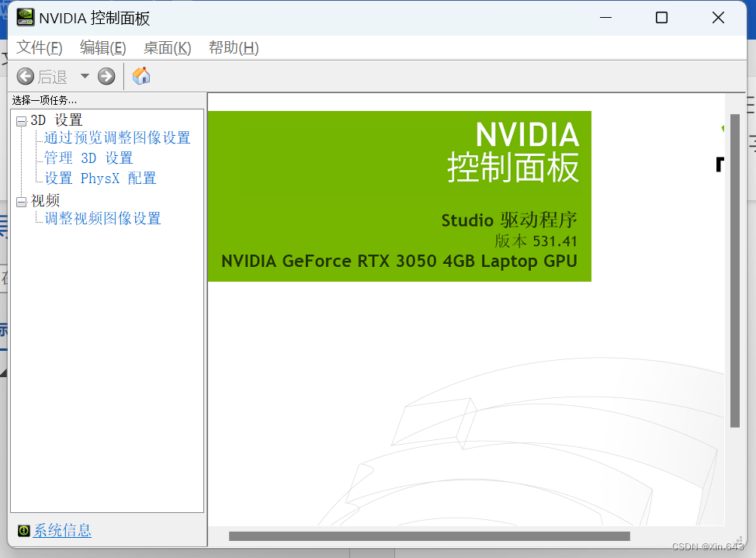Open the 文件(F) menu
Image resolution: width=756 pixels, height=558 pixels.
coord(40,48)
